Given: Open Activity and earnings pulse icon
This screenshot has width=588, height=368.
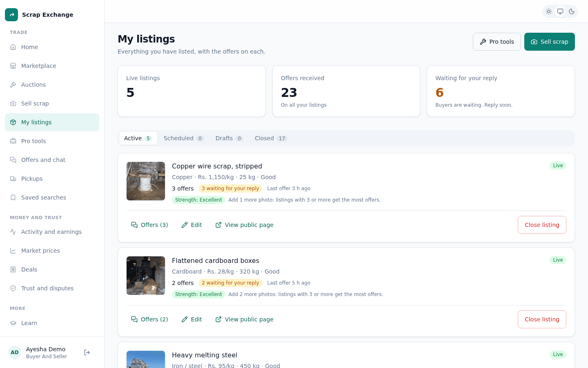Looking at the screenshot, I should [13, 232].
